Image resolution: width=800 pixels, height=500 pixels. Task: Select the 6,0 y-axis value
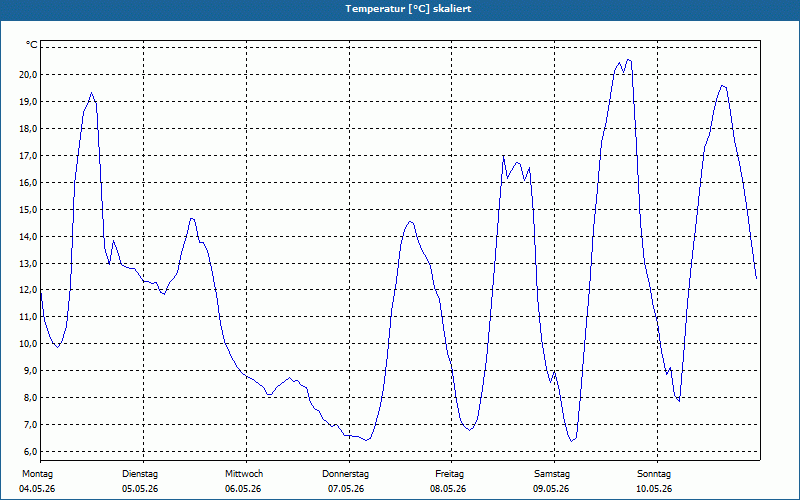tap(31, 452)
